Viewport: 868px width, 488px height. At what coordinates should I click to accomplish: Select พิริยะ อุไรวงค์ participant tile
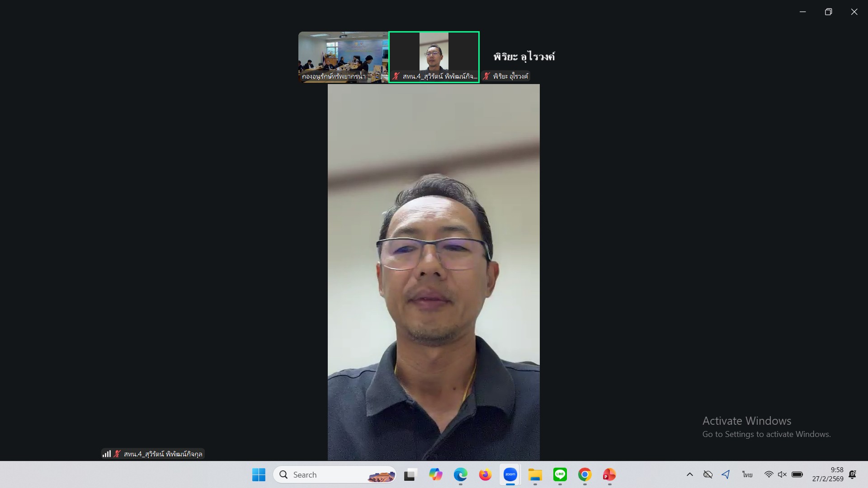tap(524, 56)
